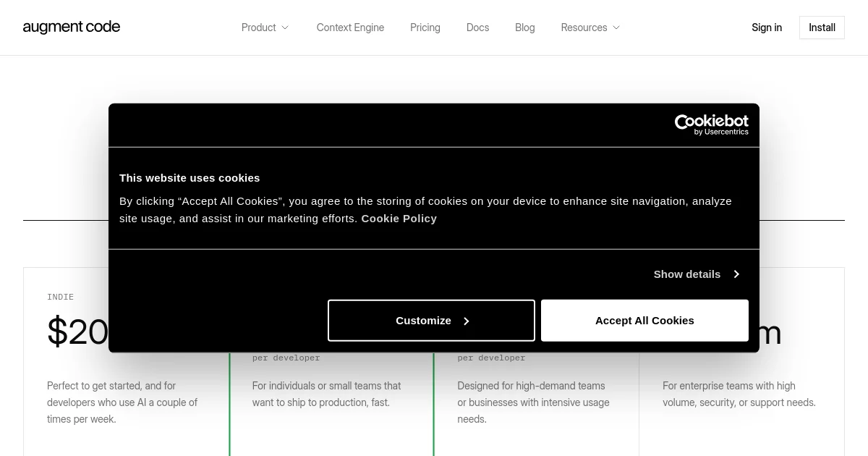Expand the Product menu

point(265,28)
